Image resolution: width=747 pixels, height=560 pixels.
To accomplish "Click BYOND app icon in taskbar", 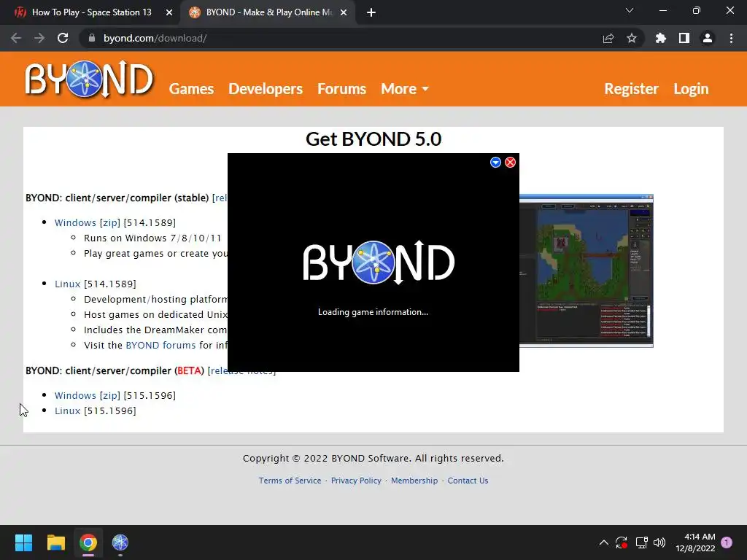I will 120,542.
